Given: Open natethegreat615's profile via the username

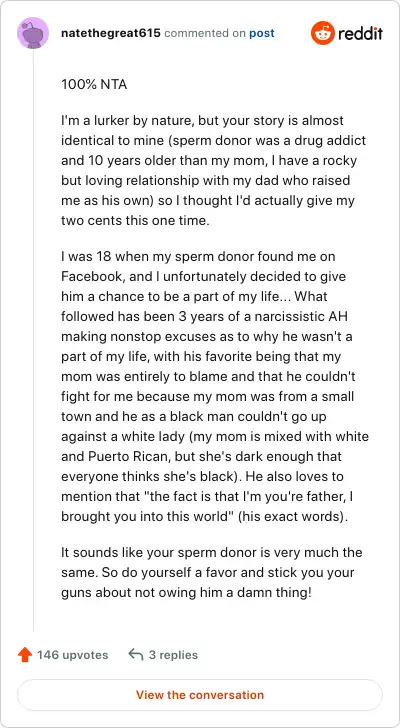Looking at the screenshot, I should tap(111, 33).
